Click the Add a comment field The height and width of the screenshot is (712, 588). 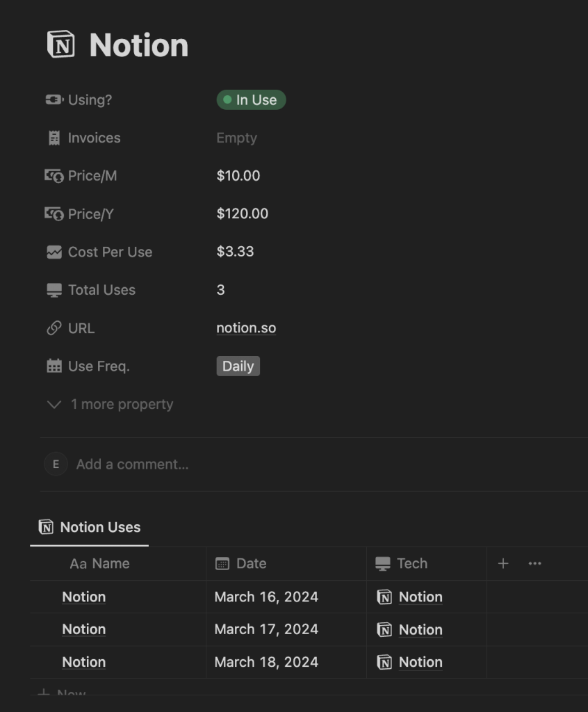[132, 464]
